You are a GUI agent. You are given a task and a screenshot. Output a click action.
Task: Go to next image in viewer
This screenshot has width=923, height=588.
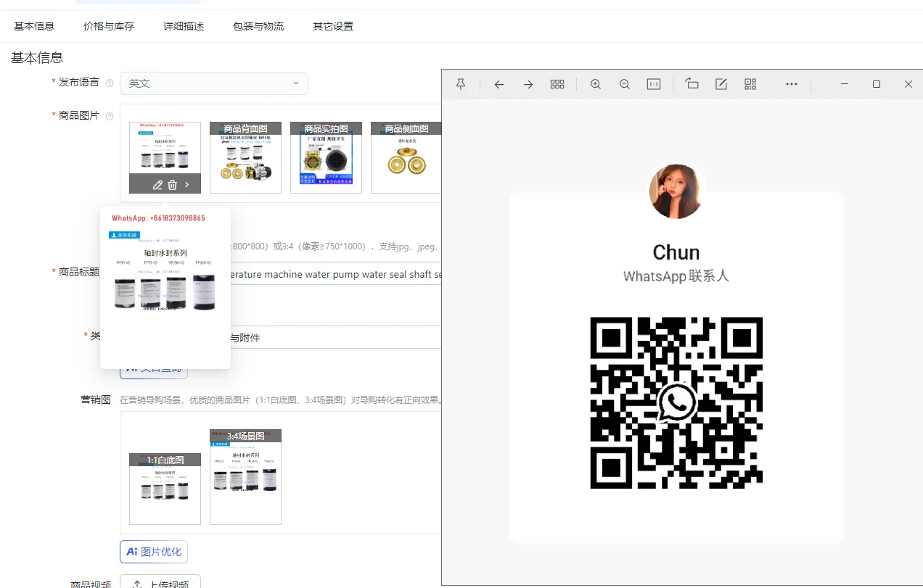[528, 84]
